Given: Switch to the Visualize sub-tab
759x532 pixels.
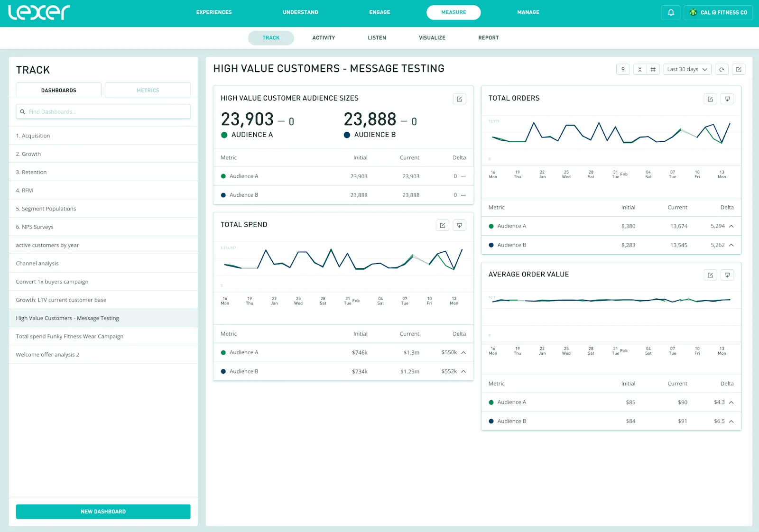Looking at the screenshot, I should tap(432, 38).
